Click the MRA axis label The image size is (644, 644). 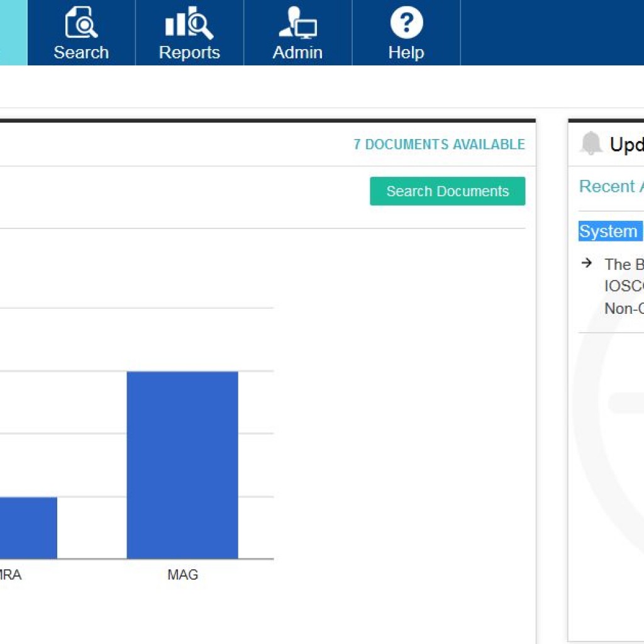coord(11,575)
